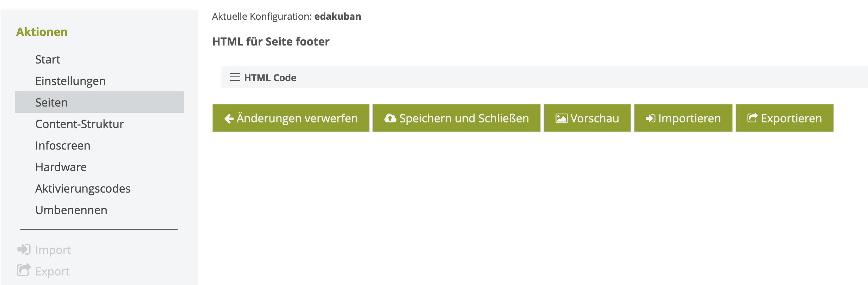Discard changes with Änderungen verwerfen button
The width and height of the screenshot is (868, 285).
click(291, 118)
